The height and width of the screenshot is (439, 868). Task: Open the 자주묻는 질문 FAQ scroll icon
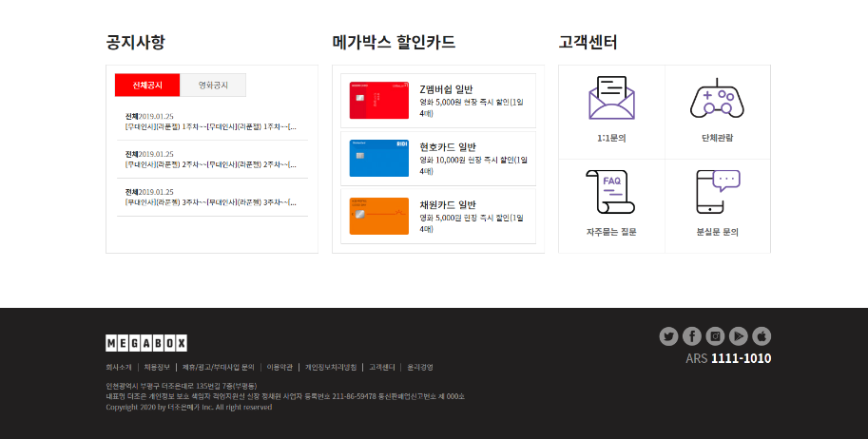coord(610,192)
